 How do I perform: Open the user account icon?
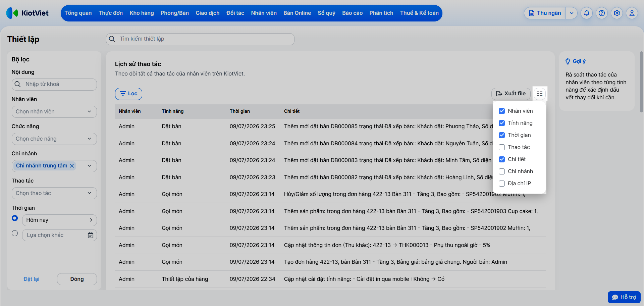pos(632,13)
